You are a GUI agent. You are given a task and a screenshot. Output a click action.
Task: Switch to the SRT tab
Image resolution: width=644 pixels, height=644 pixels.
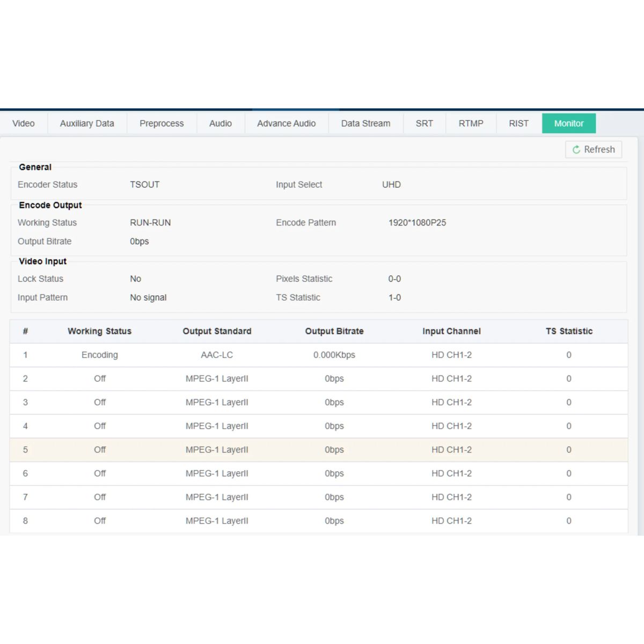point(424,123)
